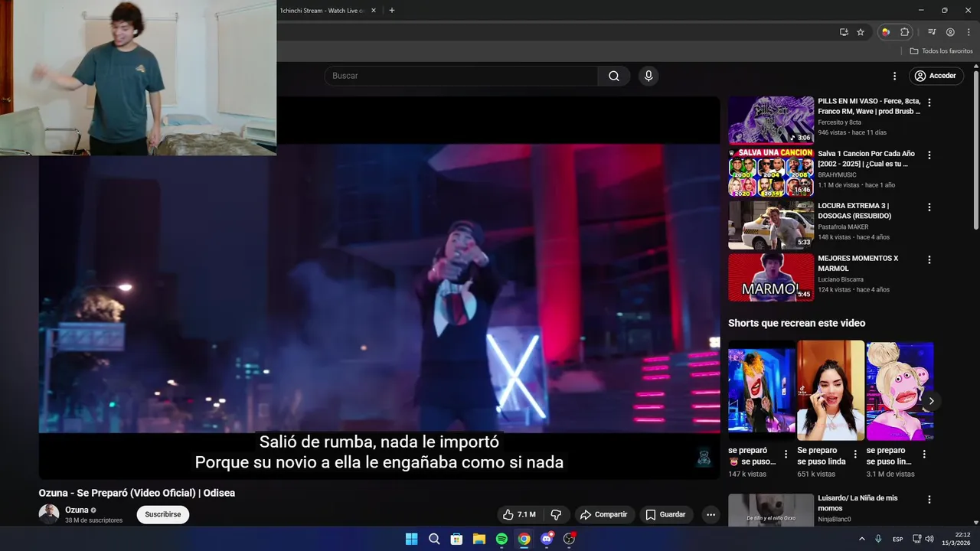The height and width of the screenshot is (551, 980).
Task: Click the Ozuna video player
Action: (x=379, y=288)
